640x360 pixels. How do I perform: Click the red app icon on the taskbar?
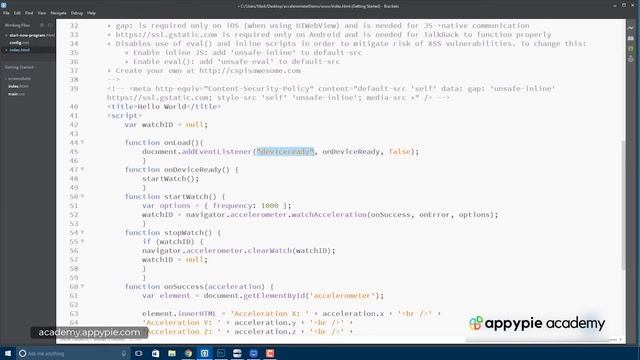click(x=270, y=353)
